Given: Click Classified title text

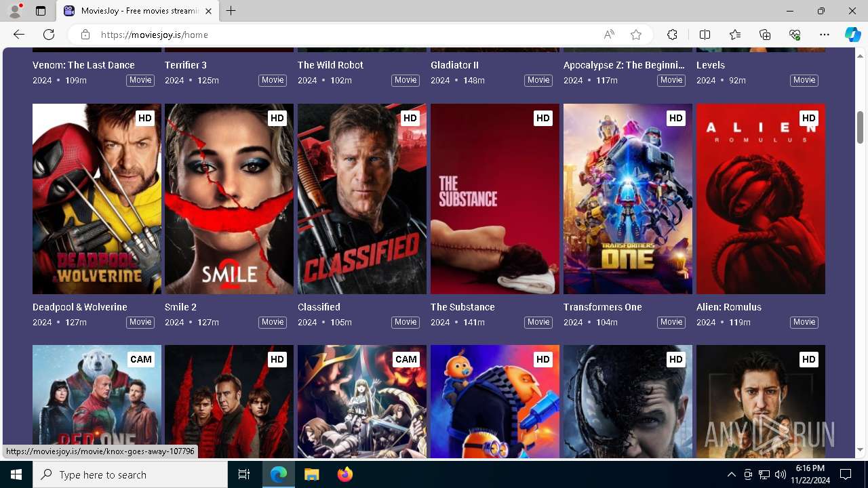Looking at the screenshot, I should pos(319,307).
